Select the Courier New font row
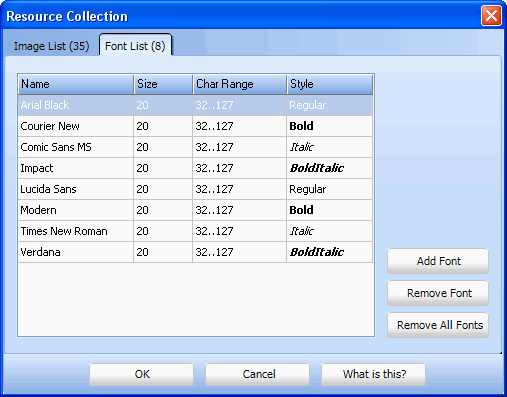The image size is (507, 397). [x=195, y=126]
